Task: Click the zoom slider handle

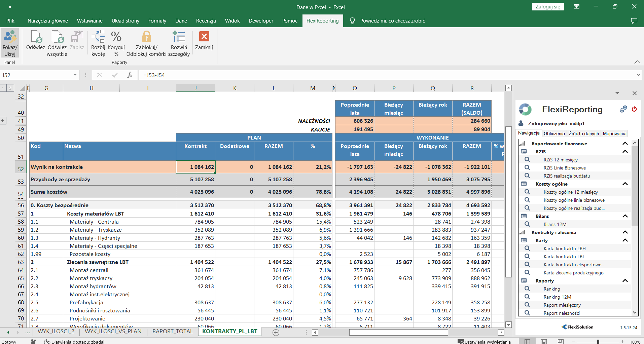Action: pos(598,342)
